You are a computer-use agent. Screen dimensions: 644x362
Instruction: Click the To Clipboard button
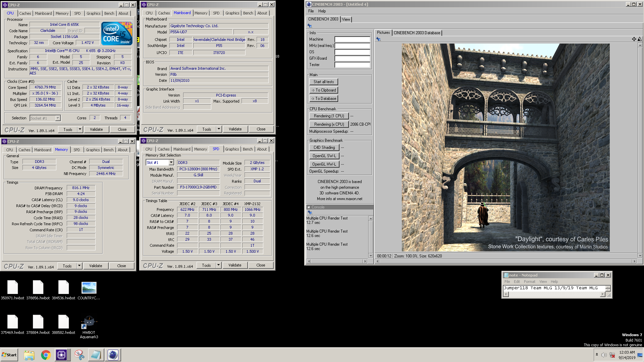324,90
